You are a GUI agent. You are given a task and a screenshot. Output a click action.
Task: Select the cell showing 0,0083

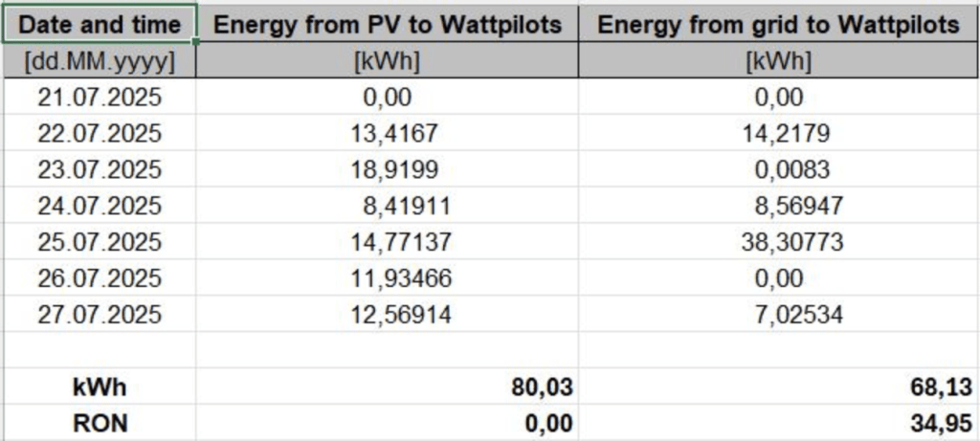778,169
